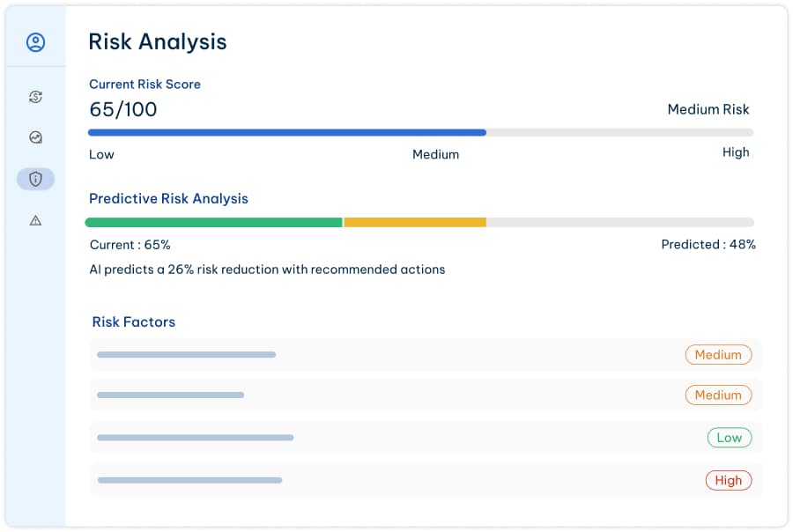Image resolution: width=793 pixels, height=532 pixels.
Task: Click the 65/100 risk score value
Action: [122, 109]
